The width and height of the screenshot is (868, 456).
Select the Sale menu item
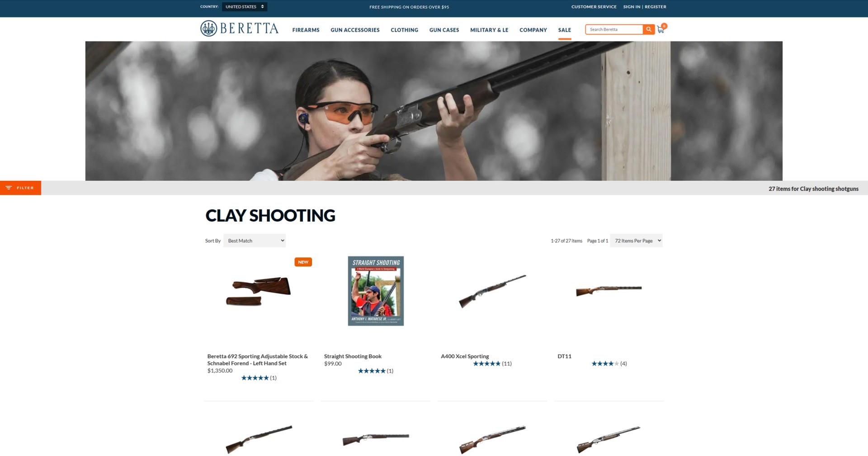(x=564, y=30)
